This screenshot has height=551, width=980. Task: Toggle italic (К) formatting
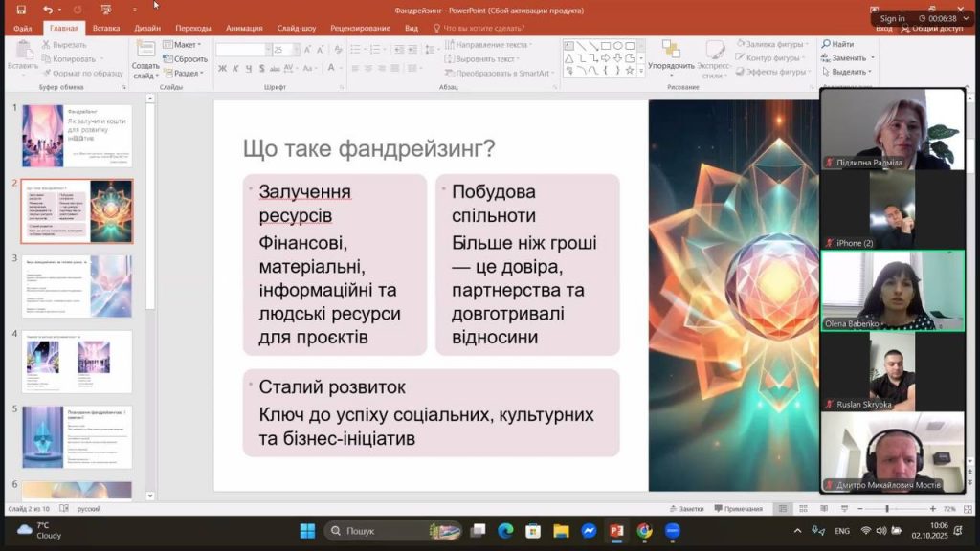click(x=235, y=69)
